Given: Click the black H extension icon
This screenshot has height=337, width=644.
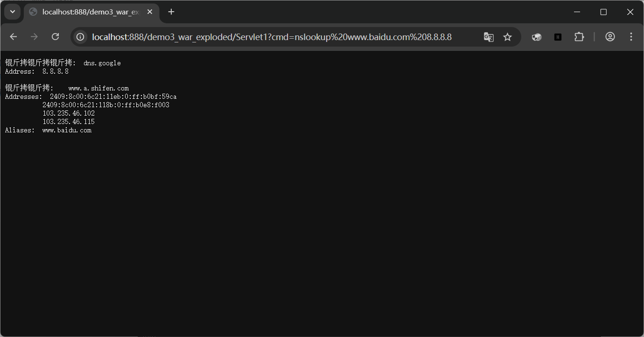Looking at the screenshot, I should [x=558, y=37].
